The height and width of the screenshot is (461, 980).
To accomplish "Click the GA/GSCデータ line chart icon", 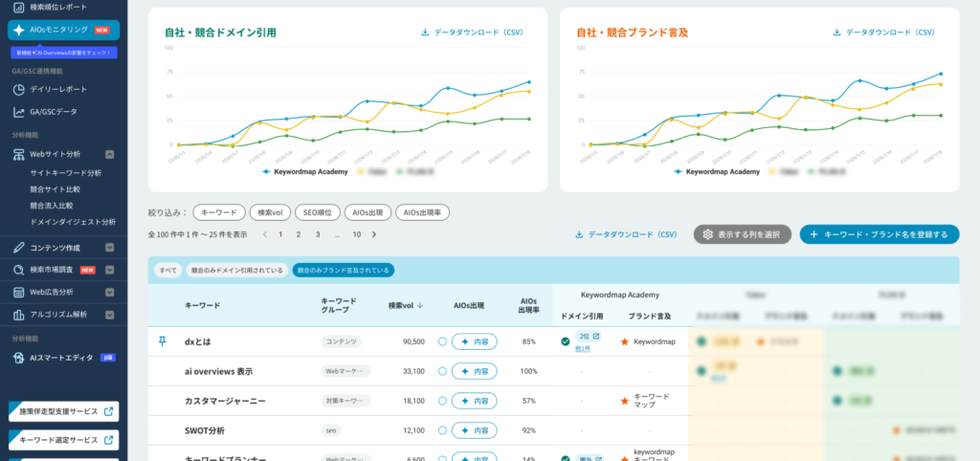I will pyautogui.click(x=18, y=112).
